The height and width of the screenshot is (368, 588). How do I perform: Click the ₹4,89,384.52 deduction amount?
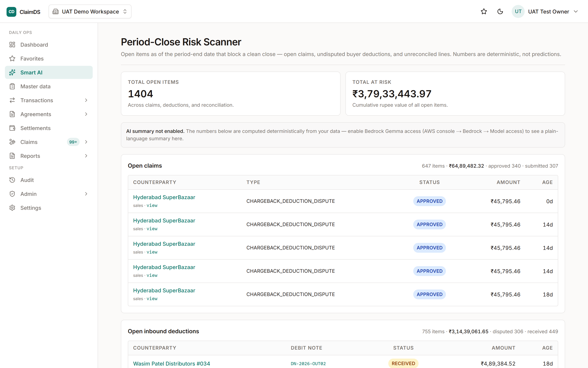(498, 363)
